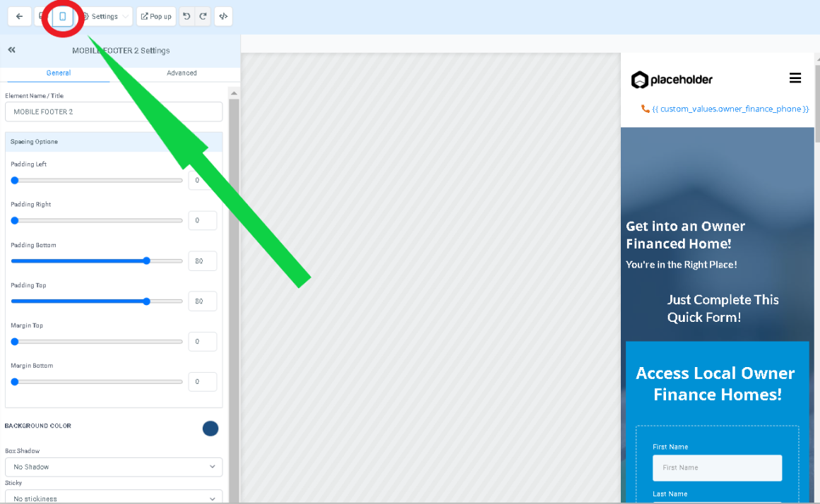This screenshot has height=504, width=820.
Task: Click the owner finance phone link
Action: coord(730,109)
